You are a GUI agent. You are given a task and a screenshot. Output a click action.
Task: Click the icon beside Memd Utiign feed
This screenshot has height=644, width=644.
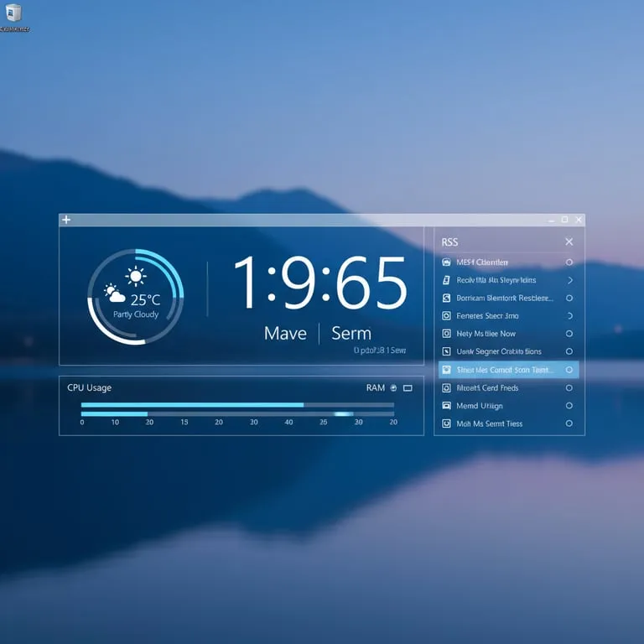[446, 406]
